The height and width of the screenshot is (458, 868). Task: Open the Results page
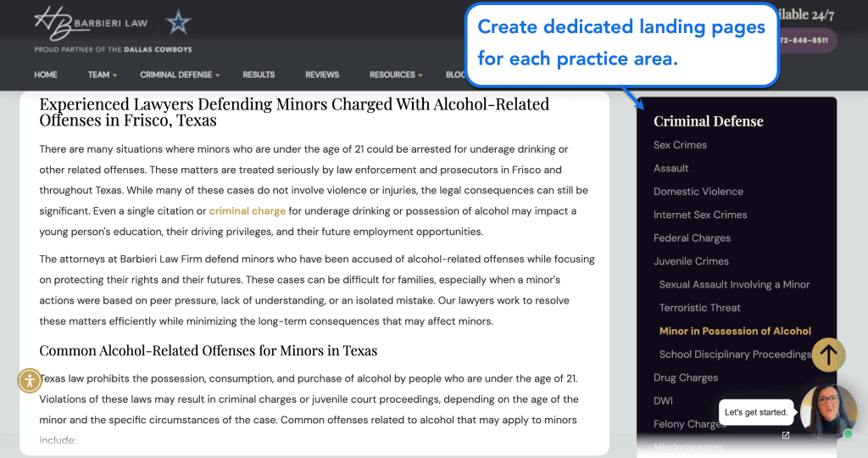259,75
